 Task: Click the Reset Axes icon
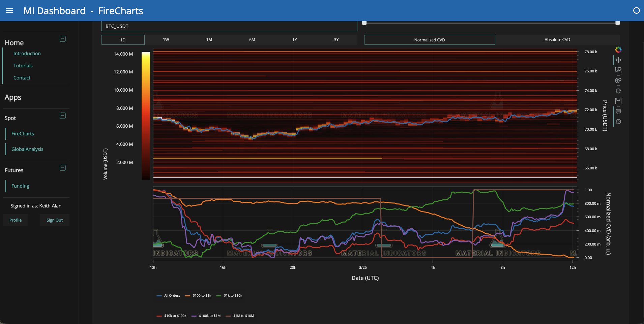tap(619, 90)
